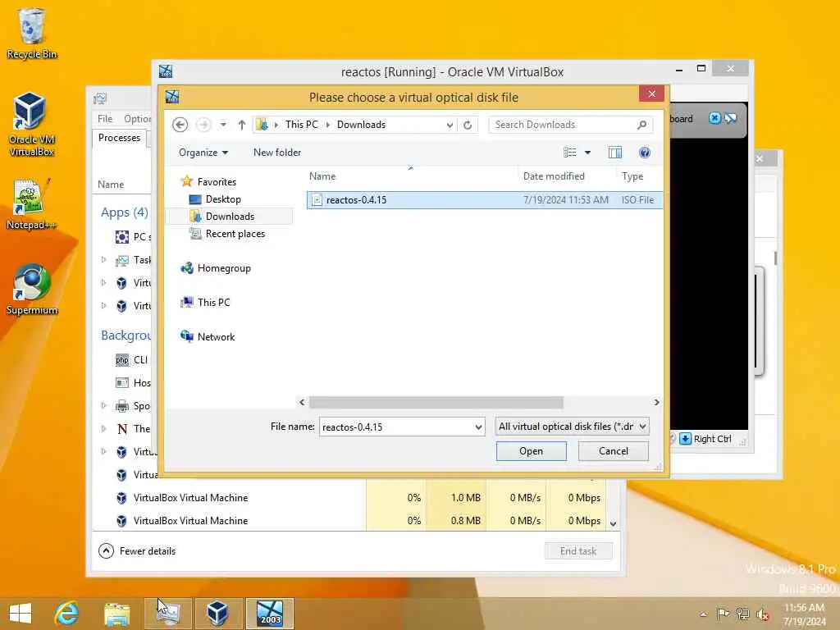Select the reactos-0.4.15 ISO file
The height and width of the screenshot is (630, 840).
coord(484,200)
